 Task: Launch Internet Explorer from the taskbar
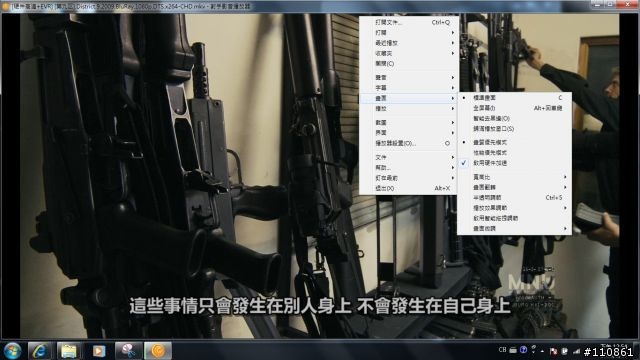coord(39,351)
